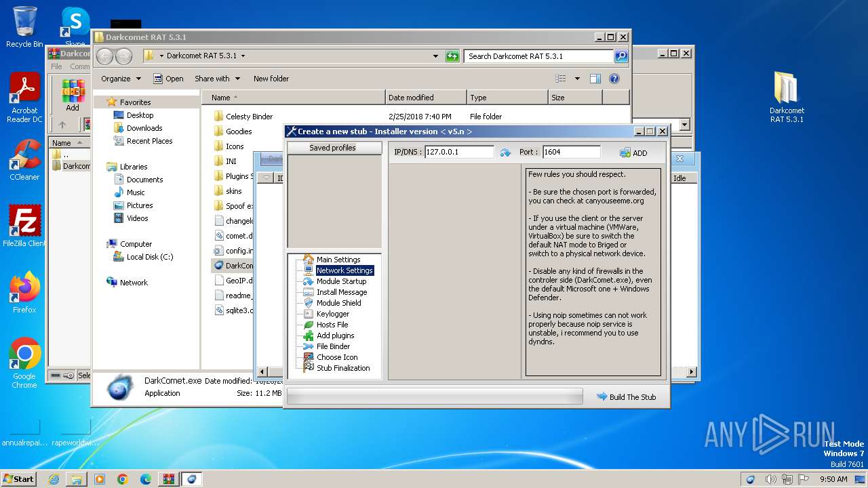This screenshot has height=488, width=868.
Task: Open Main Settings in stub builder tree
Action: pyautogui.click(x=338, y=260)
